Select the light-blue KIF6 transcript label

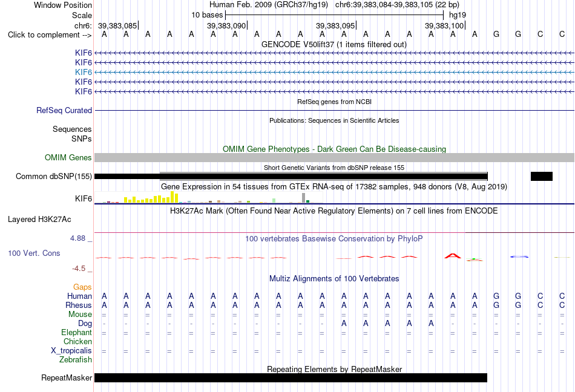point(84,72)
